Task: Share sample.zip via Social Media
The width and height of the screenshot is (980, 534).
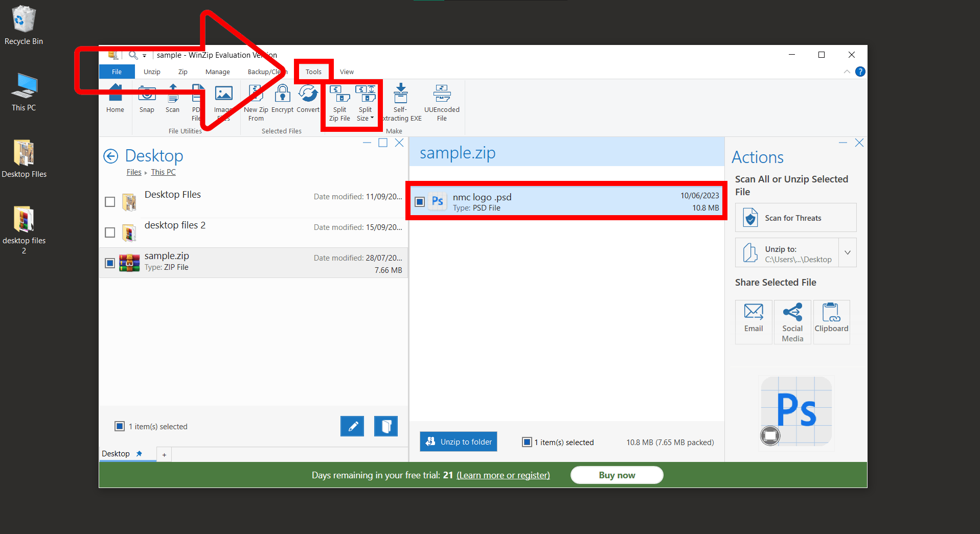Action: tap(792, 321)
